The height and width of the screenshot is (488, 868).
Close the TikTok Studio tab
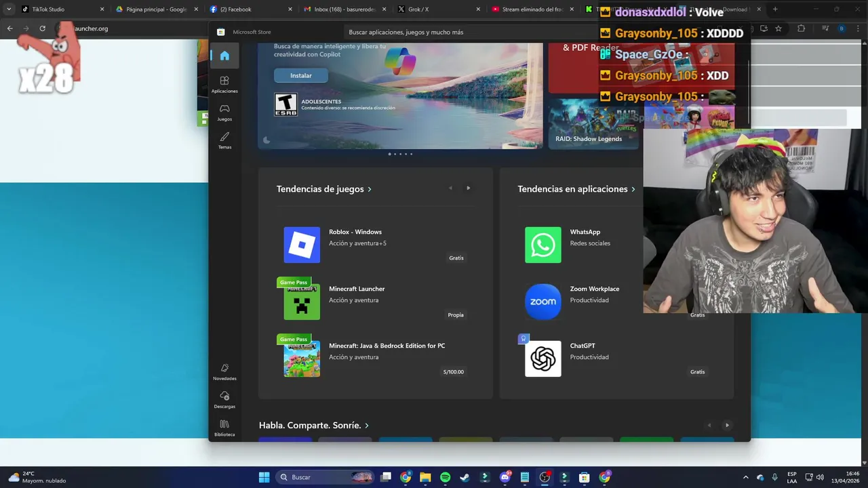(102, 9)
